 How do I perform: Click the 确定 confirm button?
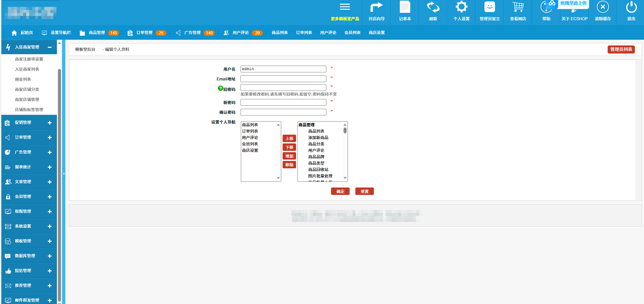[x=340, y=191]
